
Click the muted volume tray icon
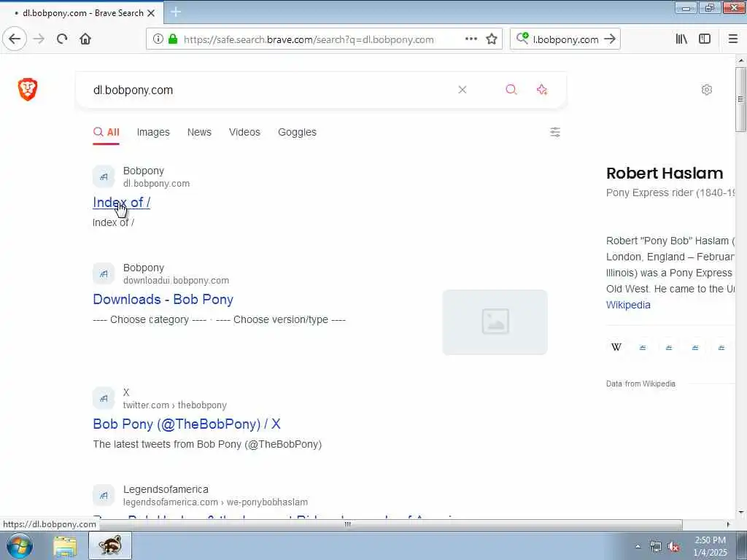pyautogui.click(x=673, y=547)
